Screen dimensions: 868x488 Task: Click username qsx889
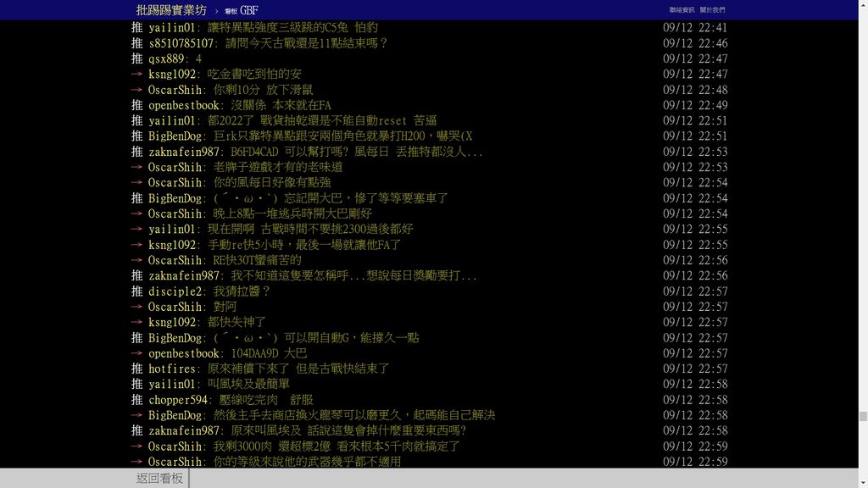pos(166,58)
